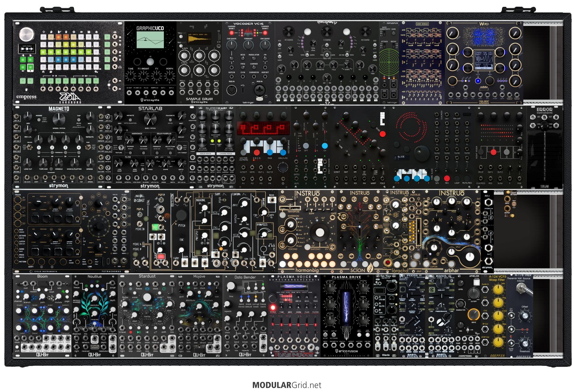Click the MAGNETO module title
The height and width of the screenshot is (392, 574).
[x=59, y=109]
